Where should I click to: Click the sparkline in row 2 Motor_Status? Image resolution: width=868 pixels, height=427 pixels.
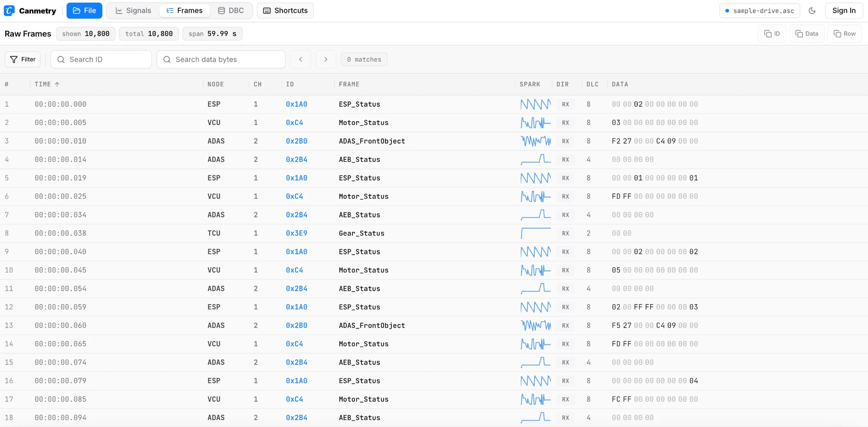(536, 123)
